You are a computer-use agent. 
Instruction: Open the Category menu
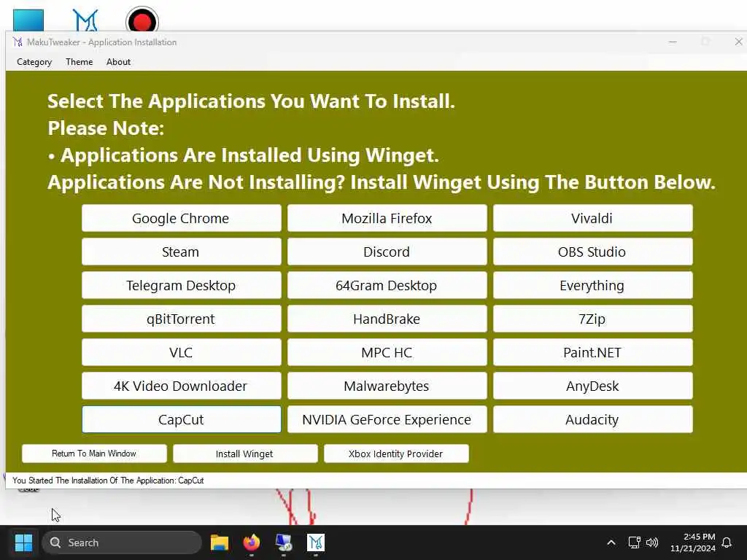click(x=34, y=62)
